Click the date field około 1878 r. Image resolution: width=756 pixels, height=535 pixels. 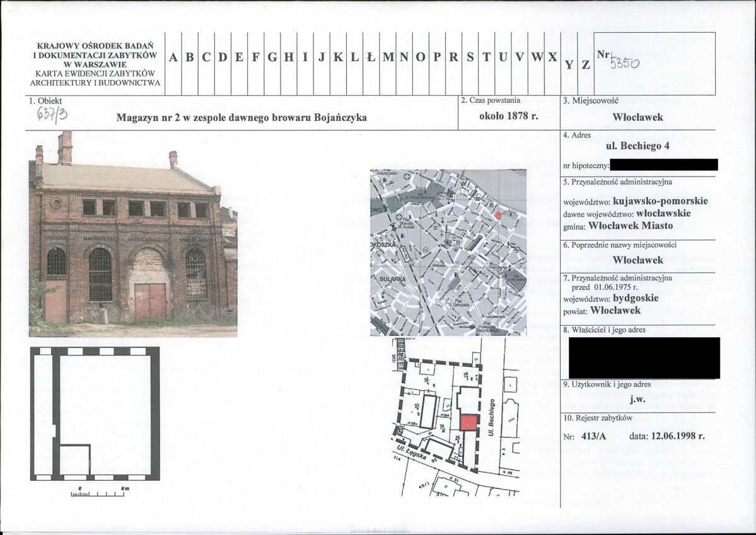[508, 117]
